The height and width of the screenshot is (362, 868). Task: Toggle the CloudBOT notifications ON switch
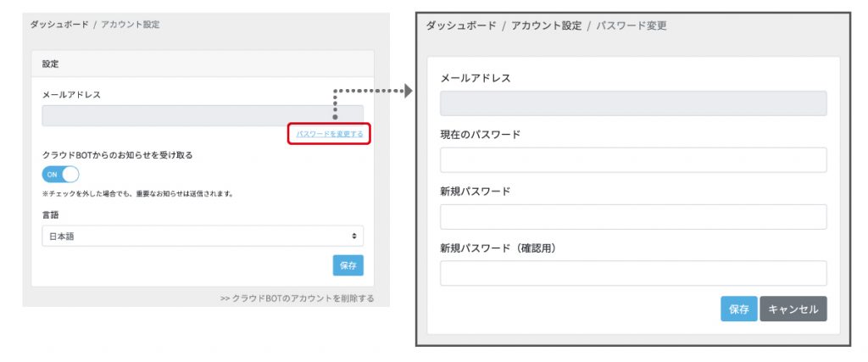pyautogui.click(x=60, y=174)
